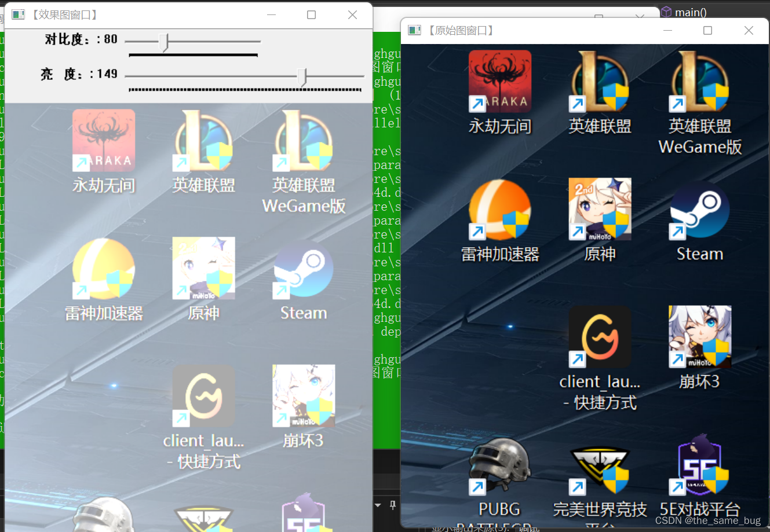Maximize the 效果图窗口 window
Screen dimensions: 770x532
[312, 14]
